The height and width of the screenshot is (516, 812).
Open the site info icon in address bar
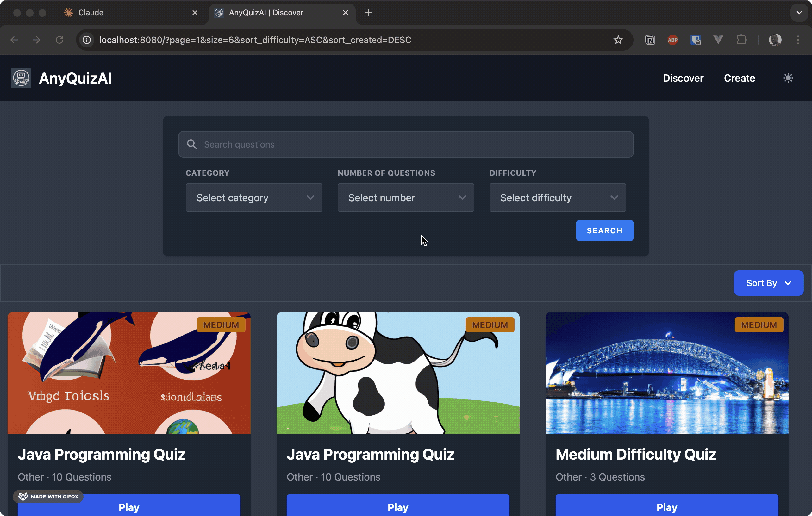pos(87,40)
